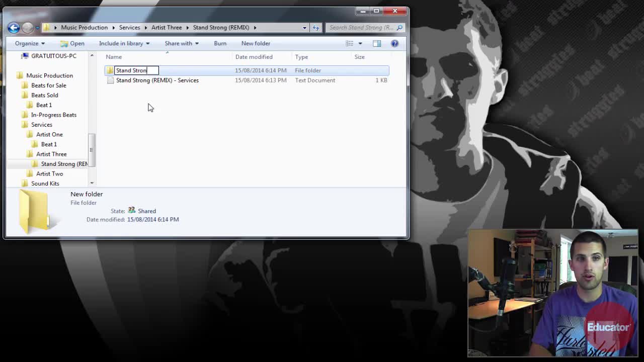
Task: Click the search magnifier icon
Action: coord(399,28)
